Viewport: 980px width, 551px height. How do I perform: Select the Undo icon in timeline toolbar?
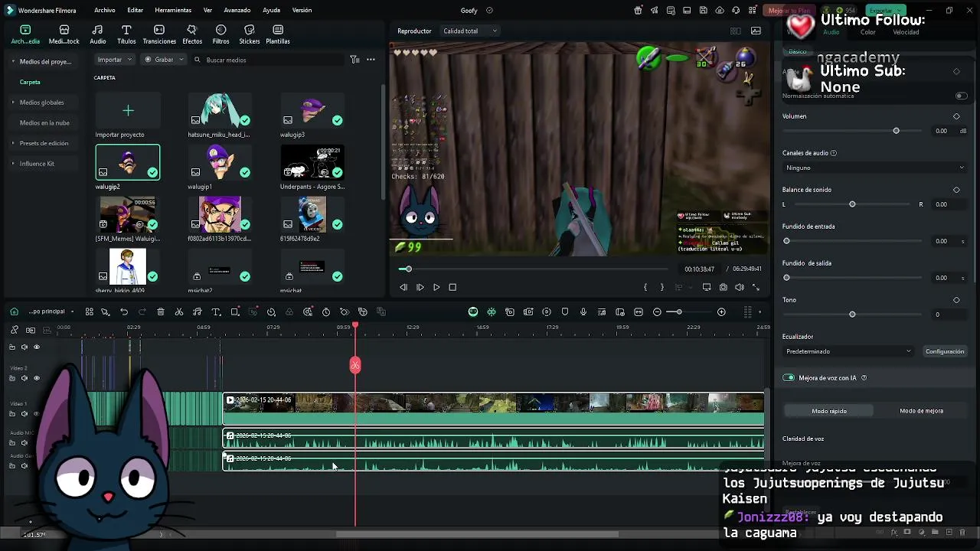coord(124,311)
